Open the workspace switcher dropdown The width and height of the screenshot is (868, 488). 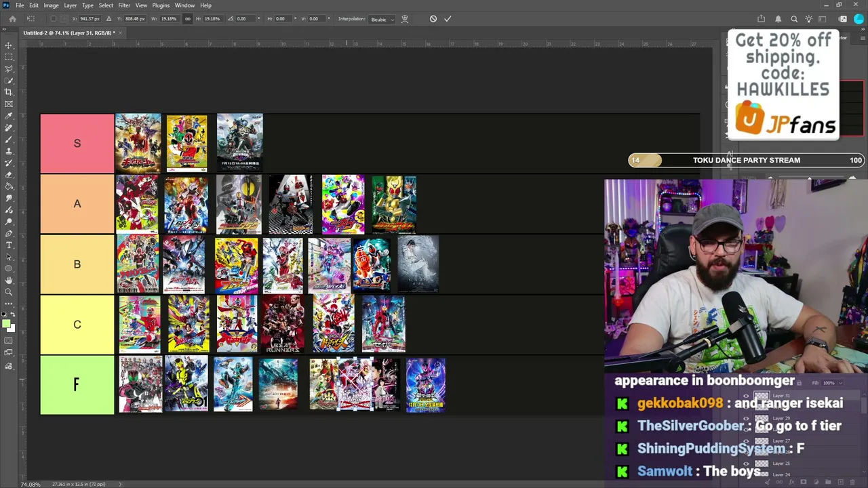(x=824, y=19)
